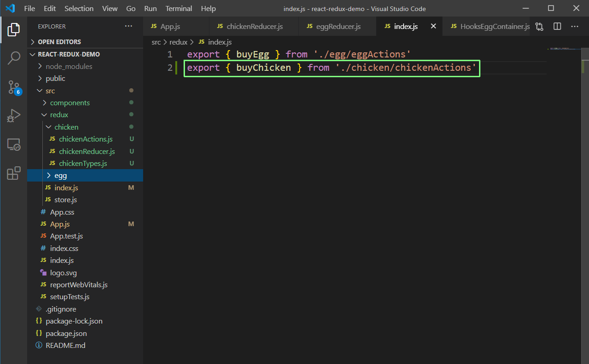Switch to the App.js tab
The height and width of the screenshot is (364, 589).
[x=176, y=27]
